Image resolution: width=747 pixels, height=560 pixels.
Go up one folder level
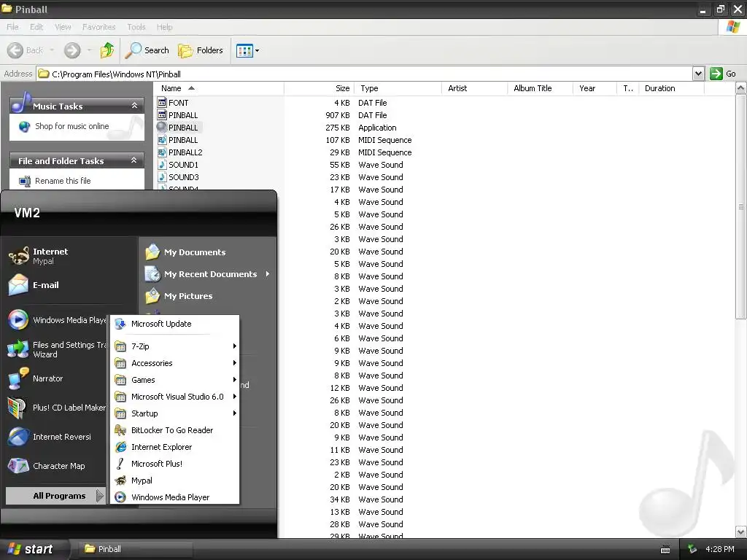coord(107,50)
